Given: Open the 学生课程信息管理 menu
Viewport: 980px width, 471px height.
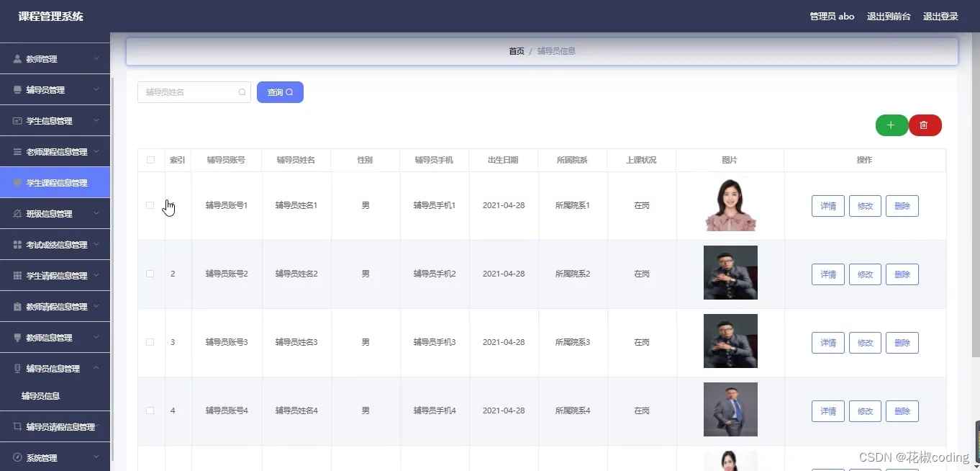Looking at the screenshot, I should (55, 183).
